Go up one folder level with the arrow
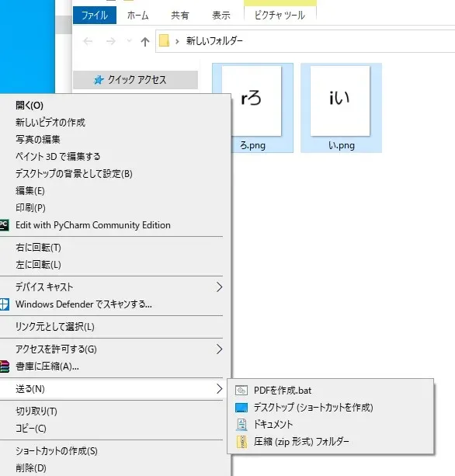The height and width of the screenshot is (476, 455). click(145, 41)
